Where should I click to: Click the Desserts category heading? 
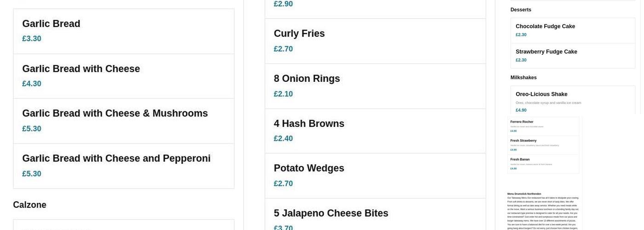(x=521, y=10)
